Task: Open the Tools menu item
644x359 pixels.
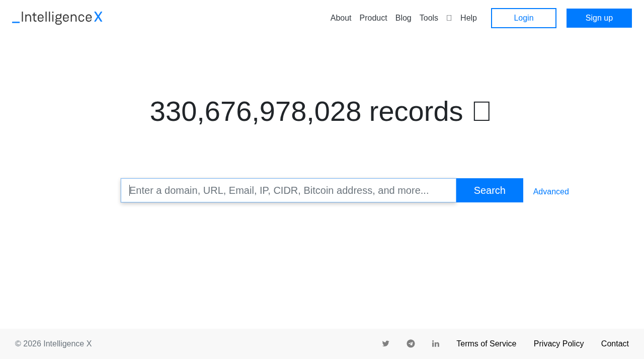Action: 429,18
